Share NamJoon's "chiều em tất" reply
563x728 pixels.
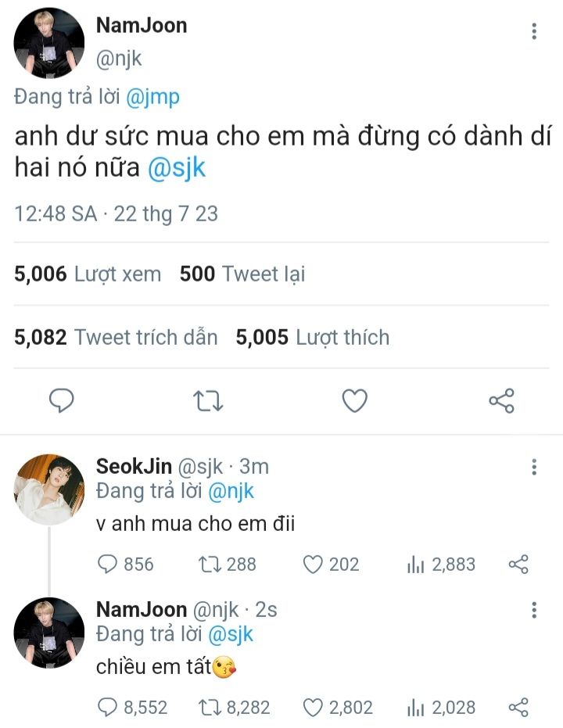click(518, 708)
